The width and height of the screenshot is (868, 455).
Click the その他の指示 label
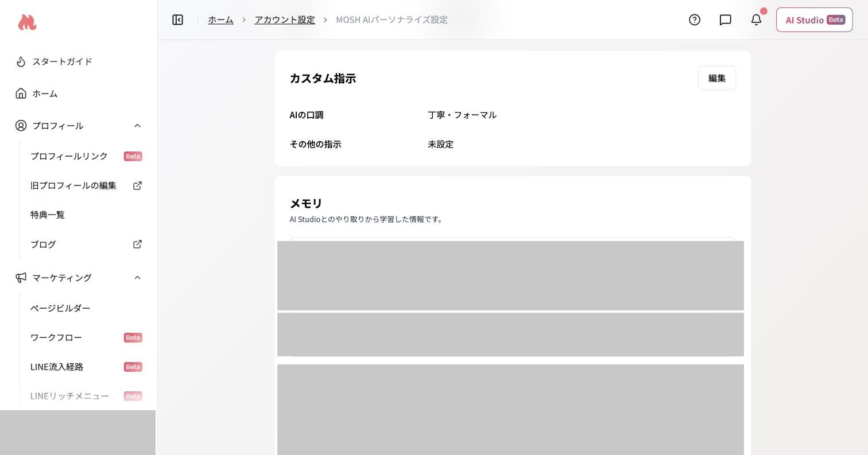(x=315, y=144)
